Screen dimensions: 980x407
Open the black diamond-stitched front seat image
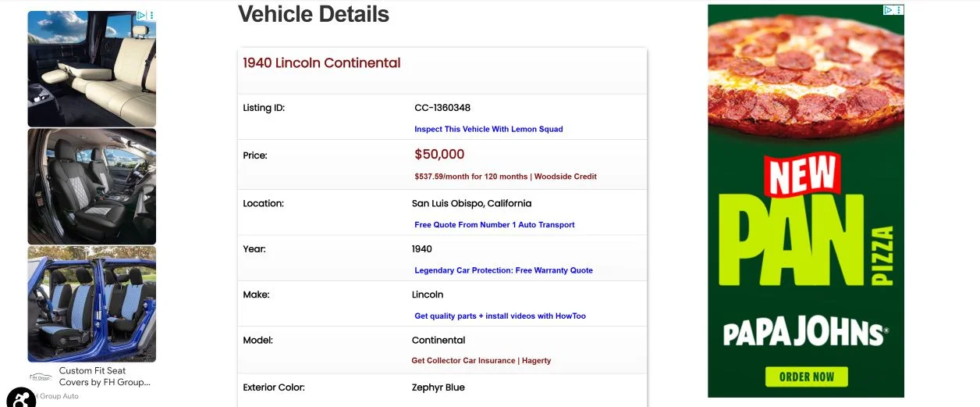(92, 187)
